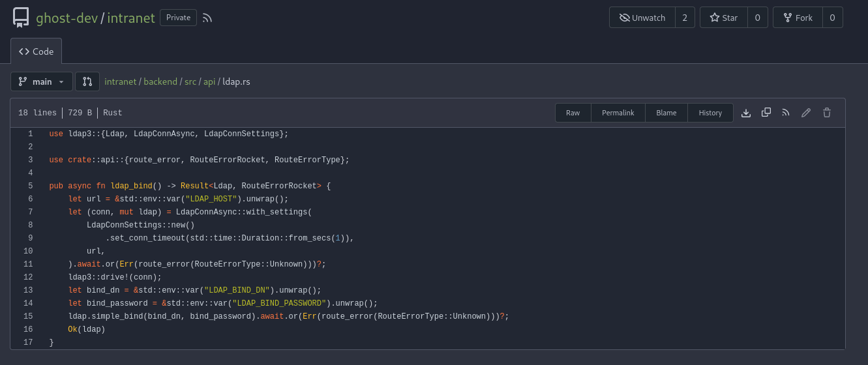Click the 18 lines file info
Viewport: 868px width, 365px height.
pyautogui.click(x=37, y=113)
